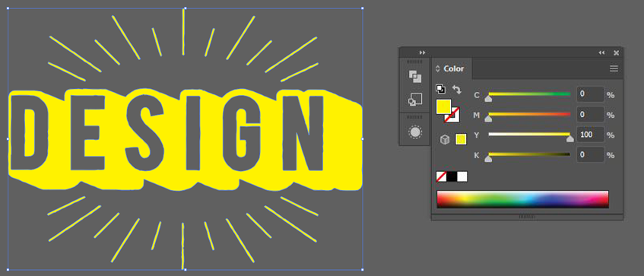Pick a color from the spectrum bar
This screenshot has width=644, height=276.
tap(522, 199)
